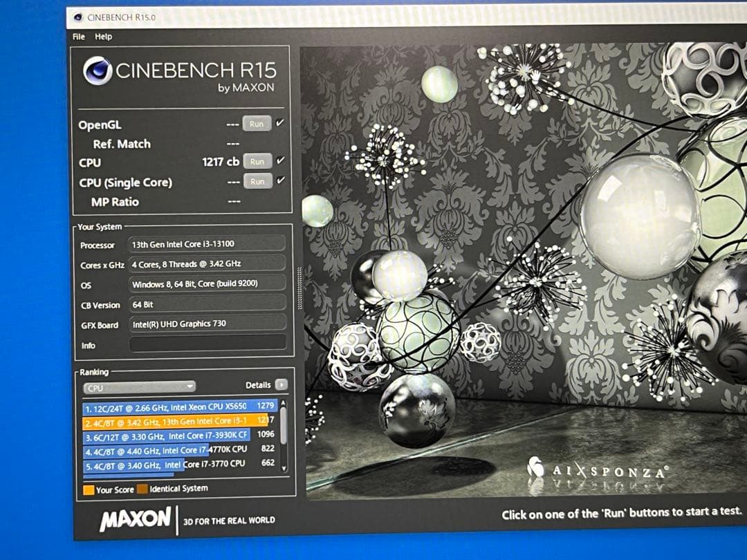Run the OpenGL benchmark
This screenshot has height=560, width=747.
tap(257, 124)
